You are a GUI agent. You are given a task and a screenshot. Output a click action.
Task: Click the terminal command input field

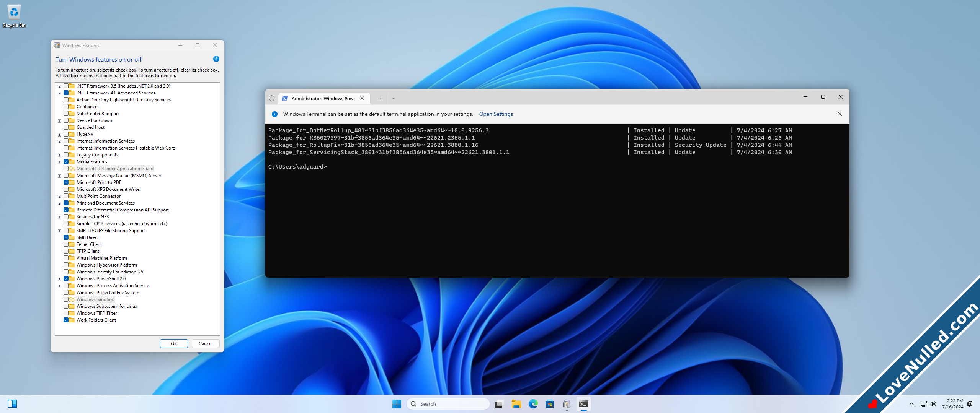335,167
